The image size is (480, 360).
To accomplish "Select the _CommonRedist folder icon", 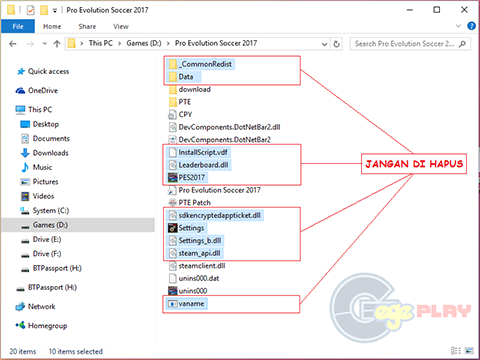I will coord(172,64).
